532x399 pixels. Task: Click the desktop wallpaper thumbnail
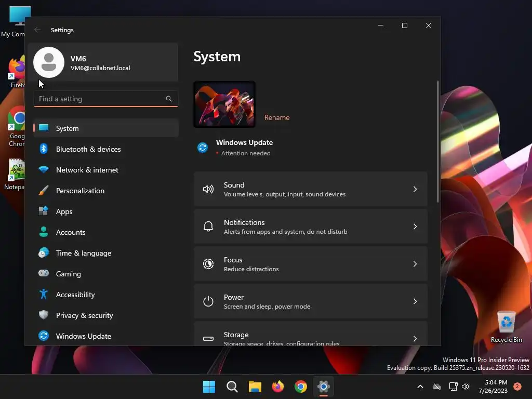click(x=224, y=104)
